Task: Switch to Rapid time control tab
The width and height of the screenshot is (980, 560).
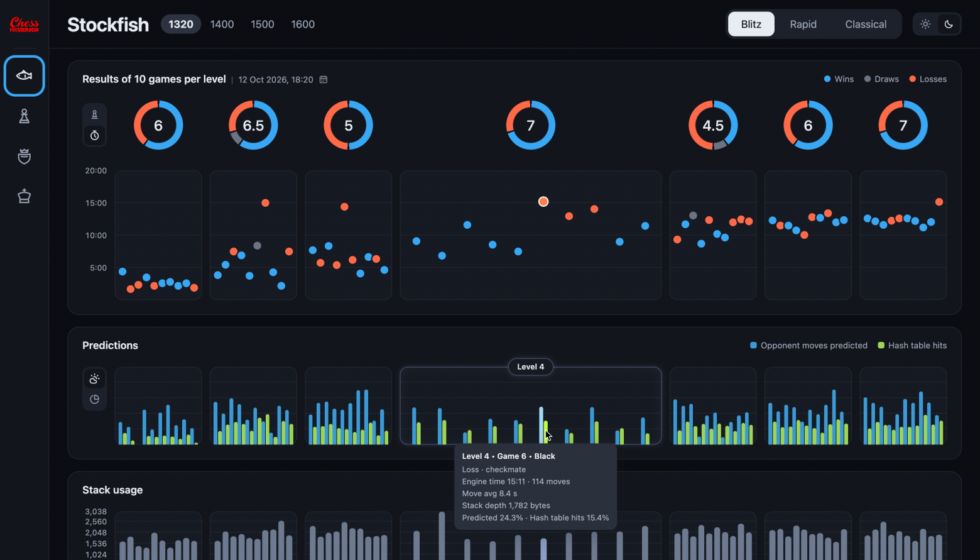Action: 803,25
